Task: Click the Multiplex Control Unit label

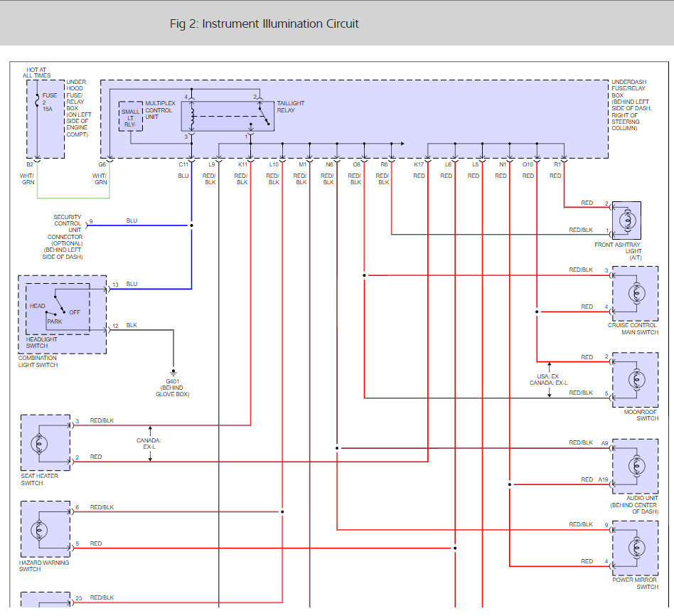Action: [159, 111]
